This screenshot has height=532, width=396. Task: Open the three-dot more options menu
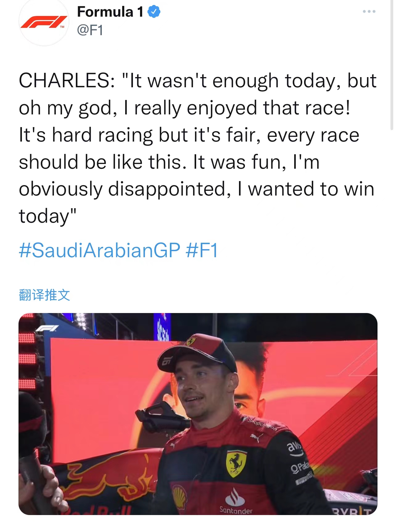[369, 12]
